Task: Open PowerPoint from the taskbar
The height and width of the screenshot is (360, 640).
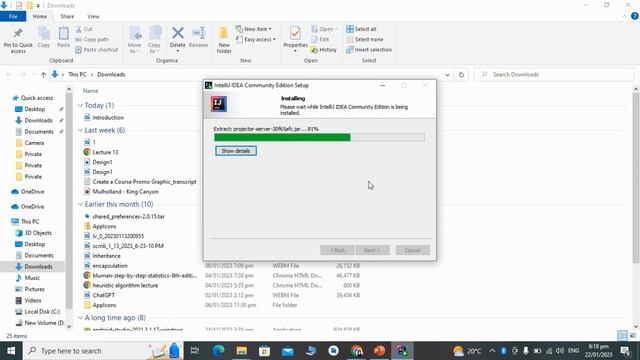Action: tap(380, 351)
